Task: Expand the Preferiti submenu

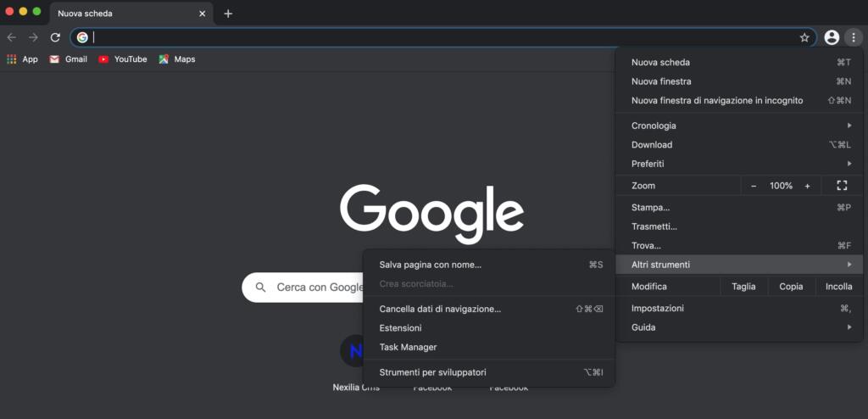Action: point(741,164)
